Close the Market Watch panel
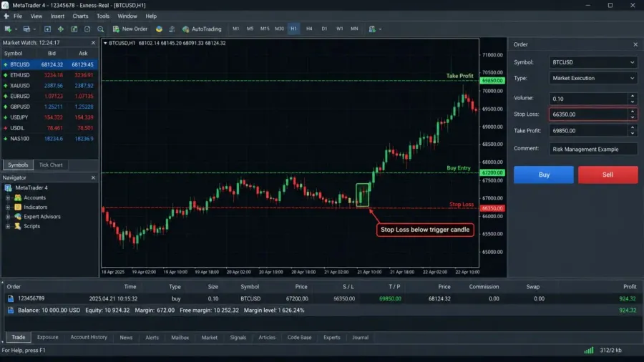 [x=93, y=43]
